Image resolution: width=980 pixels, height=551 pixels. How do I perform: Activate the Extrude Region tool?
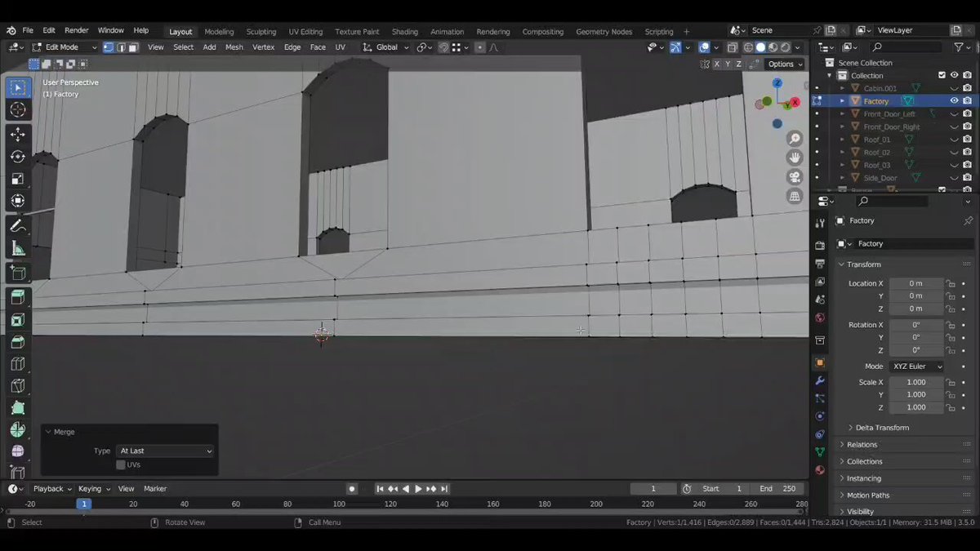click(18, 298)
